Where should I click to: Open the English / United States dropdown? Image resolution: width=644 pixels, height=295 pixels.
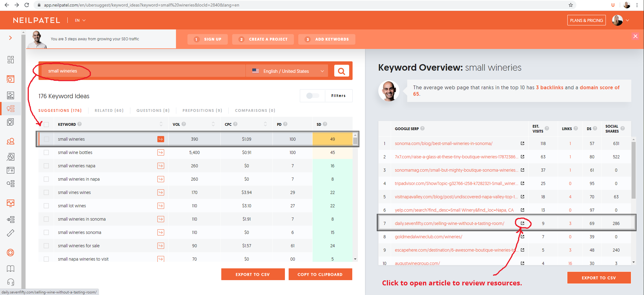pyautogui.click(x=288, y=71)
